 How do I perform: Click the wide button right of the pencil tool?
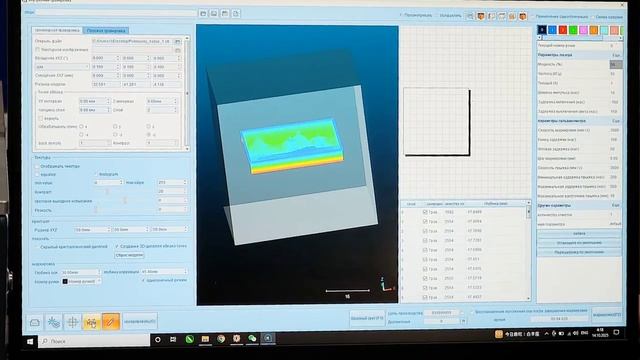140,322
